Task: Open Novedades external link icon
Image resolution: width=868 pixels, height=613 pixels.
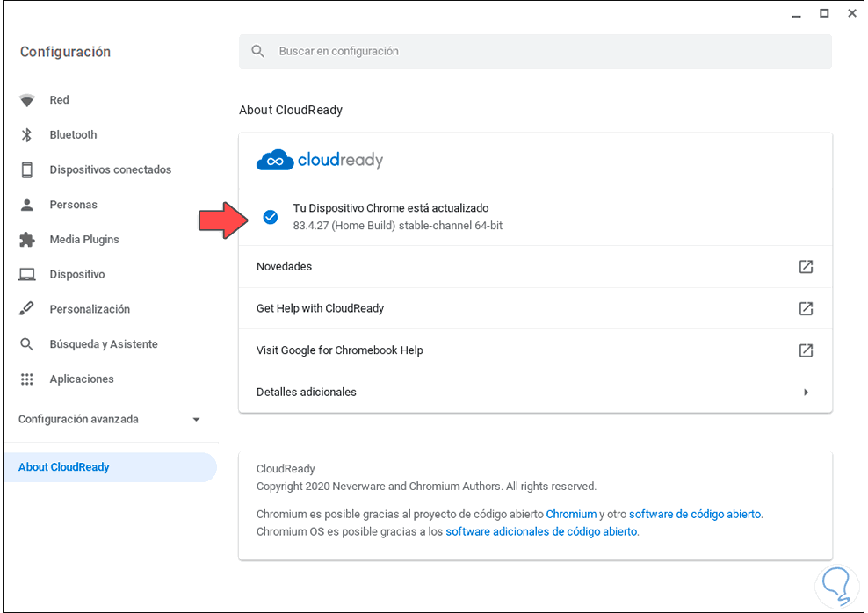Action: tap(806, 267)
